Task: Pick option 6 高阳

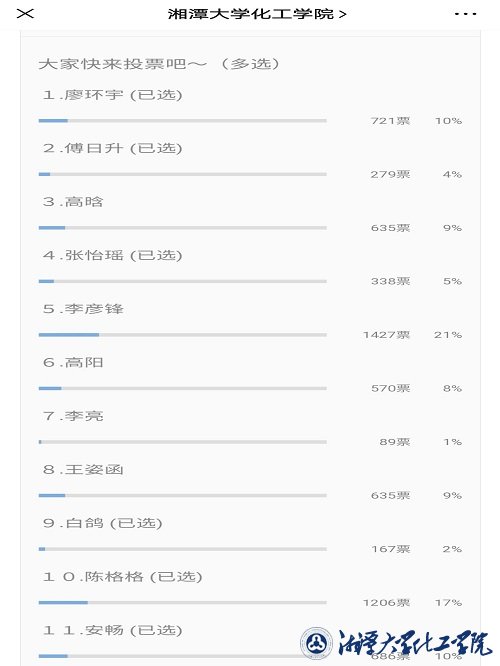Action: tap(73, 362)
